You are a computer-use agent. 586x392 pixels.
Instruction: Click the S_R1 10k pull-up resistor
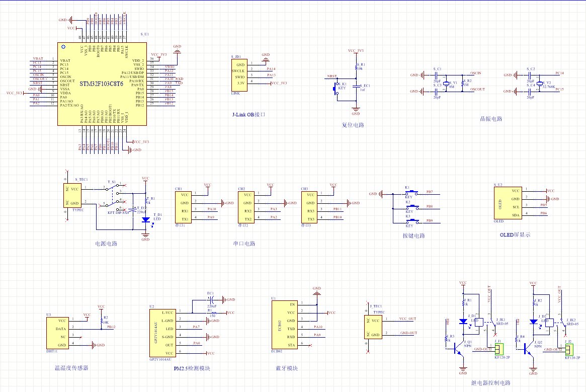356,67
